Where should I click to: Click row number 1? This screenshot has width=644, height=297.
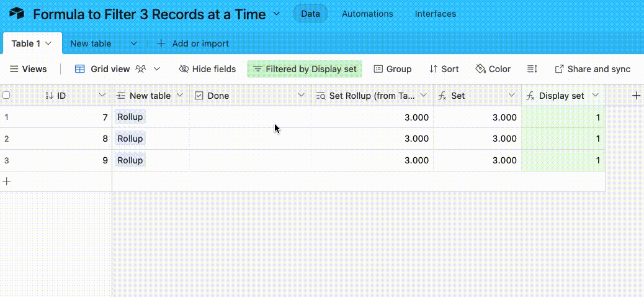click(6, 117)
